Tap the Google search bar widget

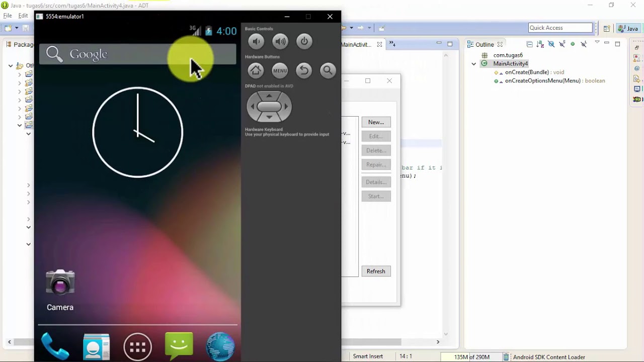(x=137, y=54)
